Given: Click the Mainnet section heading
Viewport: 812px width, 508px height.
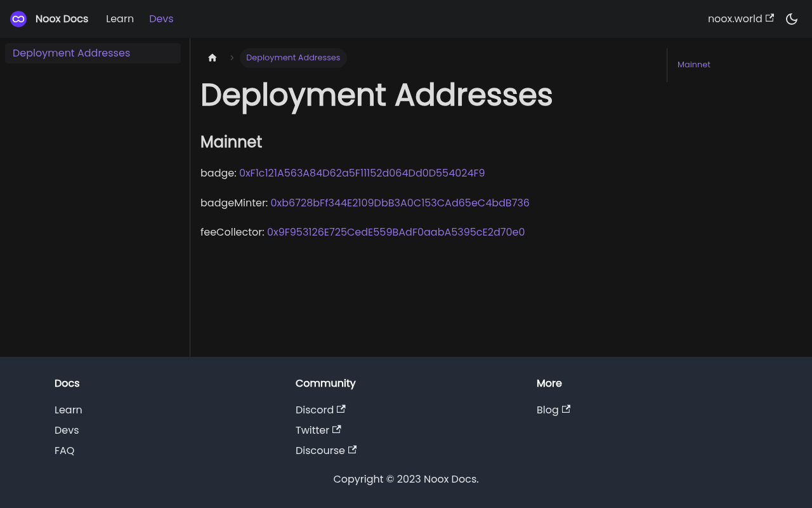Looking at the screenshot, I should [232, 142].
